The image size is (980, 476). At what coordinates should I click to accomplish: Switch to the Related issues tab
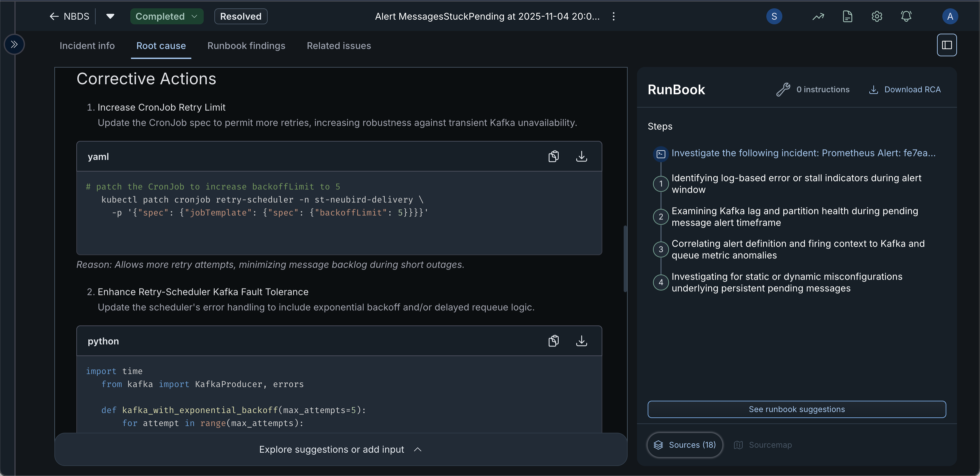[x=339, y=46]
